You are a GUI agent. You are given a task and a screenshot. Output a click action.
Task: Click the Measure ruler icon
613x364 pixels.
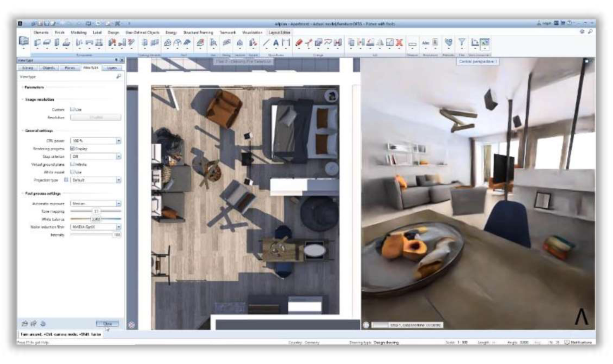412,43
